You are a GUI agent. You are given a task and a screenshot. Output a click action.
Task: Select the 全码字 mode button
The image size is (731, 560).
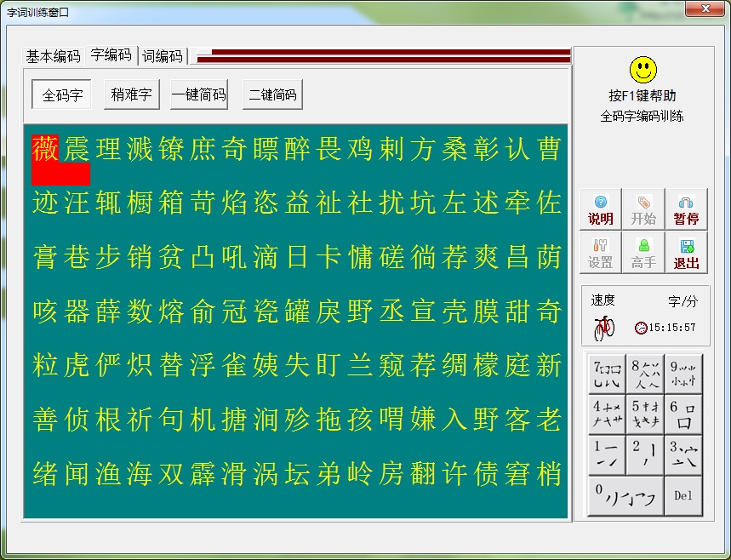coord(62,95)
